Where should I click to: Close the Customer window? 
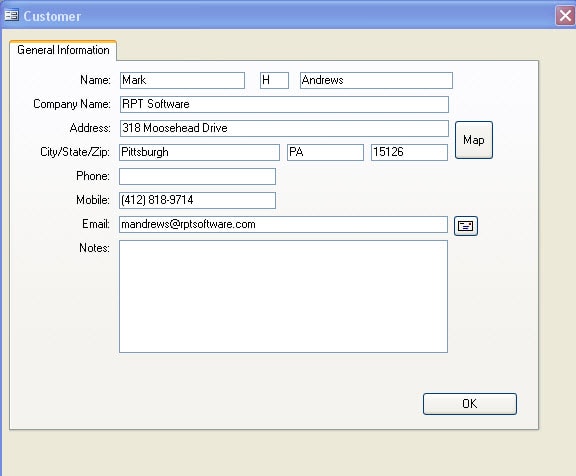[565, 15]
